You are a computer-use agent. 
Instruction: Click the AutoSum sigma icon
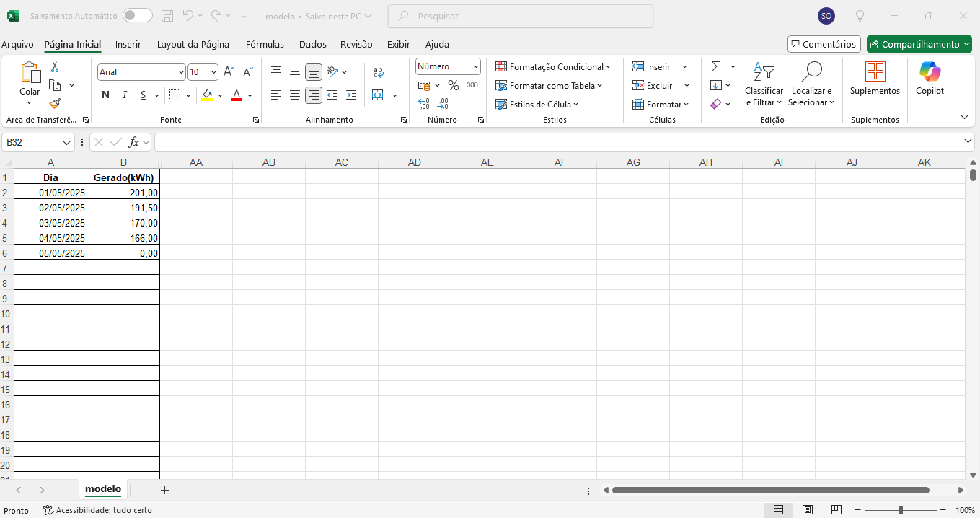coord(716,66)
